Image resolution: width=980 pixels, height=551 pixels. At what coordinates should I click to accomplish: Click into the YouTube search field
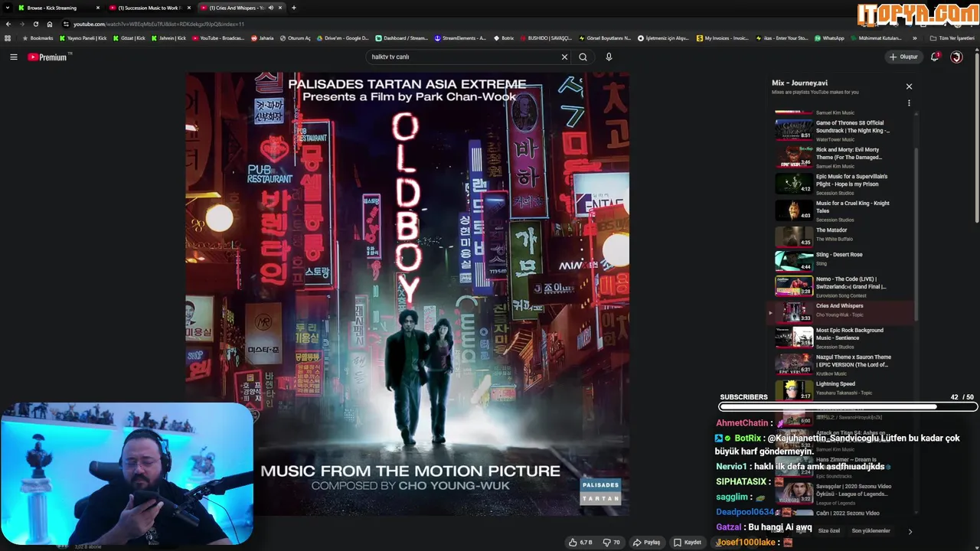[x=463, y=57]
